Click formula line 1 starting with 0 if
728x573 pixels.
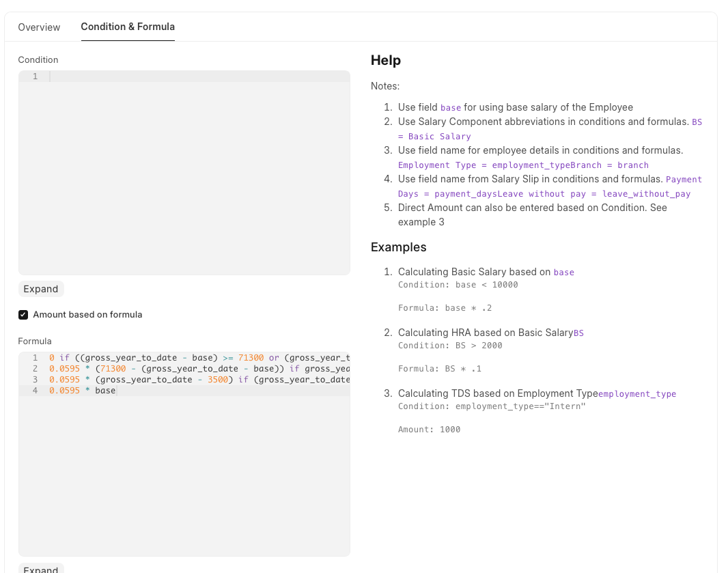pyautogui.click(x=199, y=358)
